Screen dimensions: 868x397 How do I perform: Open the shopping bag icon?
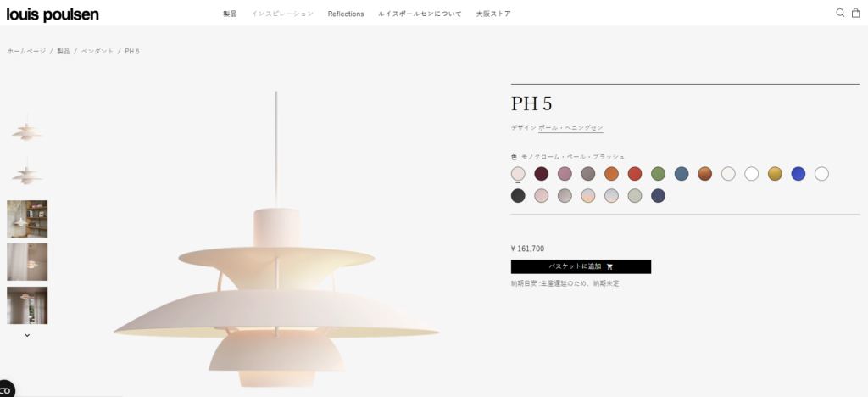click(x=855, y=13)
